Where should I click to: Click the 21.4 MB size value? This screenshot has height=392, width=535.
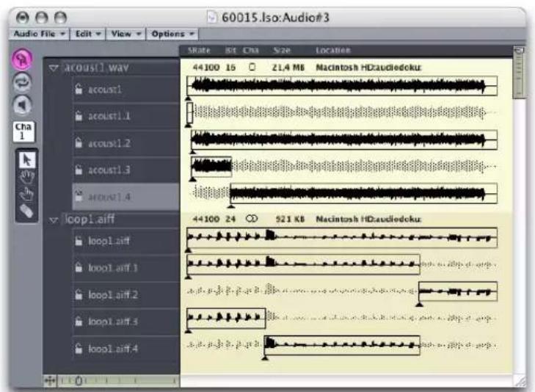click(x=288, y=68)
